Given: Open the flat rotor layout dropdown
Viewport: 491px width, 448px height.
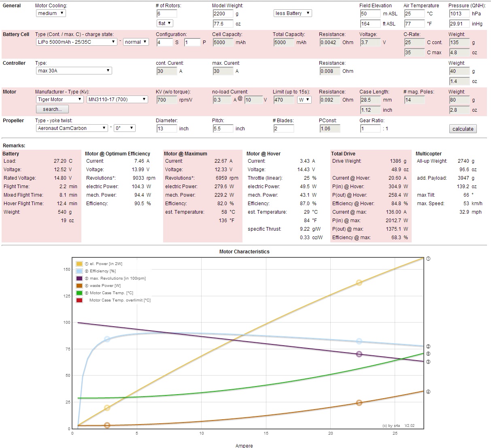Looking at the screenshot, I should click(x=165, y=23).
